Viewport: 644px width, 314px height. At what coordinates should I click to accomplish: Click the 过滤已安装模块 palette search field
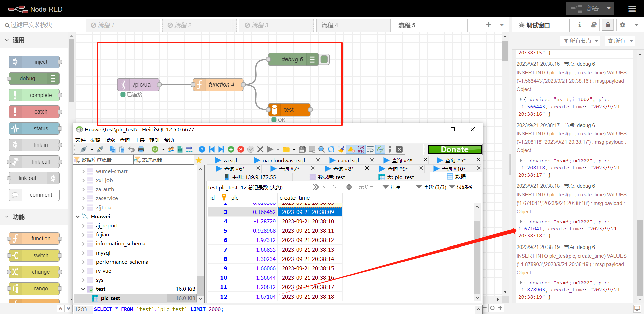(x=38, y=25)
